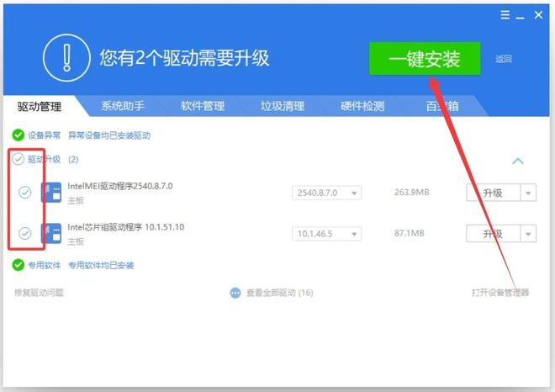Uncheck the Intel芯片组驱动程序 checkbox
Image resolution: width=555 pixels, height=392 pixels.
(x=24, y=233)
